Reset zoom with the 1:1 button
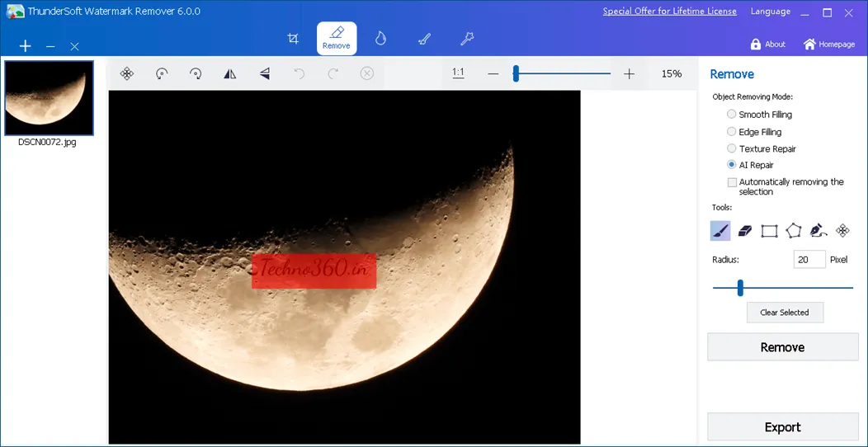The image size is (868, 447). (x=458, y=73)
